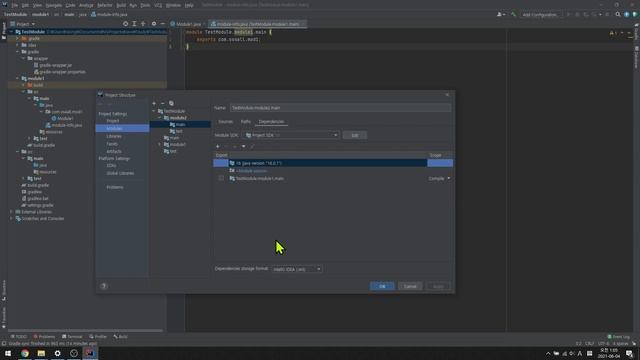Click collapse all icon in Project panel

[x=143, y=24]
